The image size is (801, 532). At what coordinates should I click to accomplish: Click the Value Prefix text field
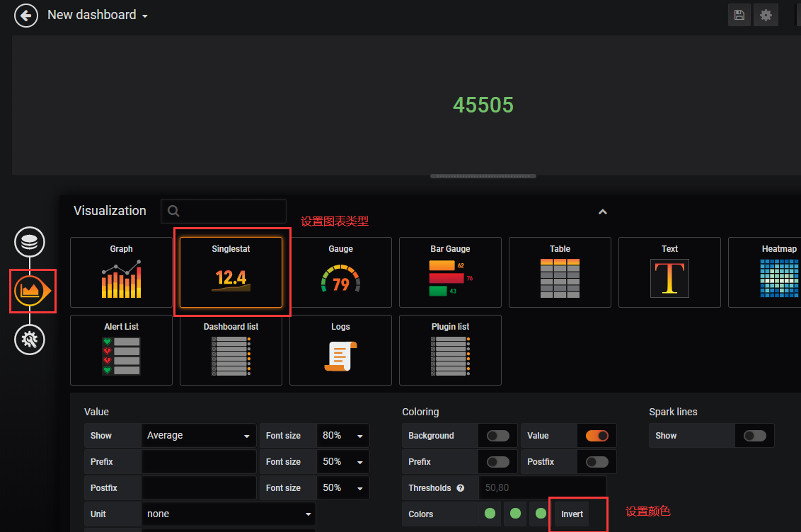(x=199, y=461)
